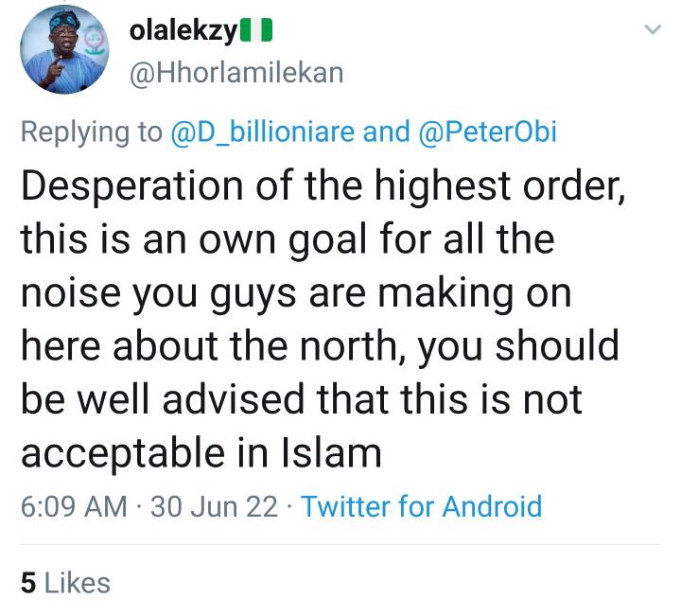681x616 pixels.
Task: Click the word 'and' between mentions
Action: pyautogui.click(x=385, y=132)
